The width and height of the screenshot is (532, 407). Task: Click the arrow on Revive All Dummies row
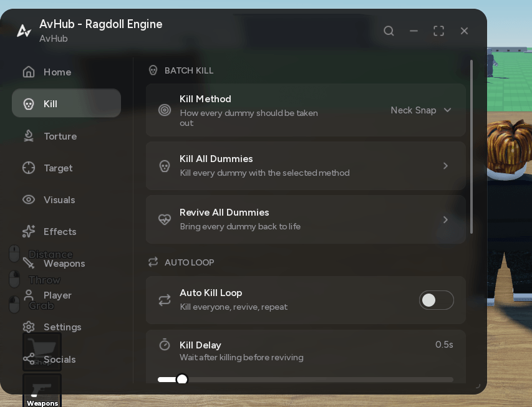(445, 219)
